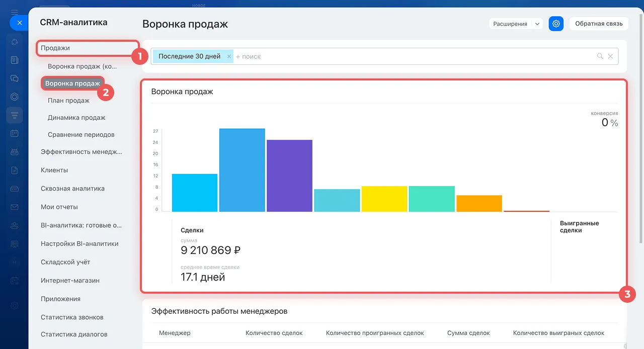Open the Интернет-магазин section
This screenshot has width=644, height=349.
pyautogui.click(x=70, y=281)
